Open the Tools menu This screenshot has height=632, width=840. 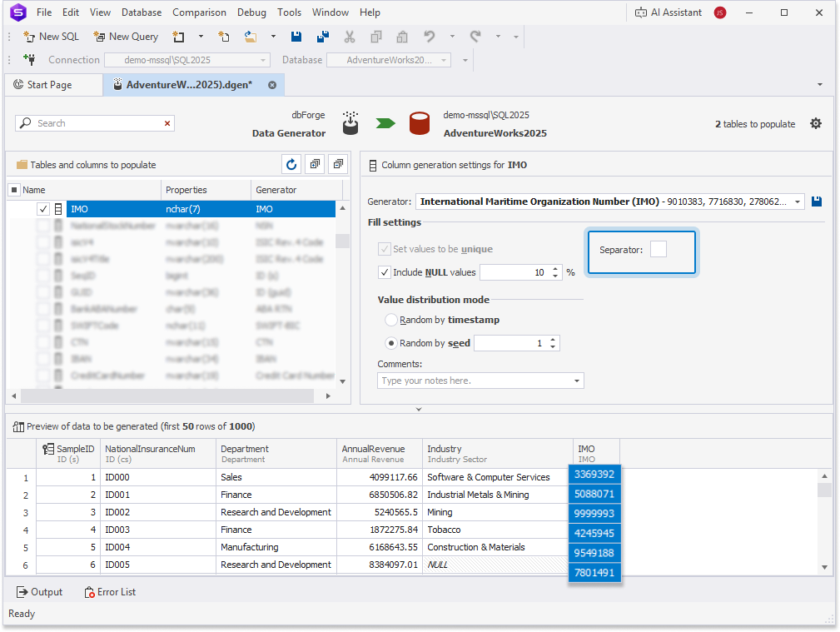click(289, 12)
